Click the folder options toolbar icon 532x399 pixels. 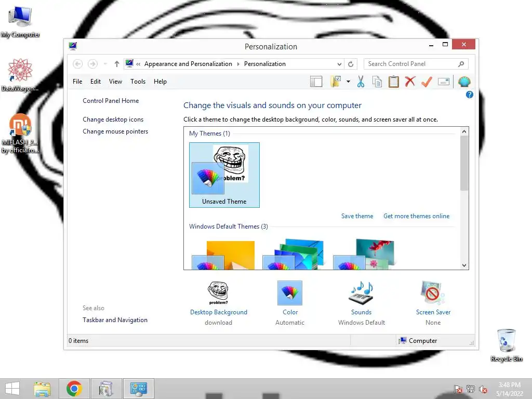(x=336, y=82)
